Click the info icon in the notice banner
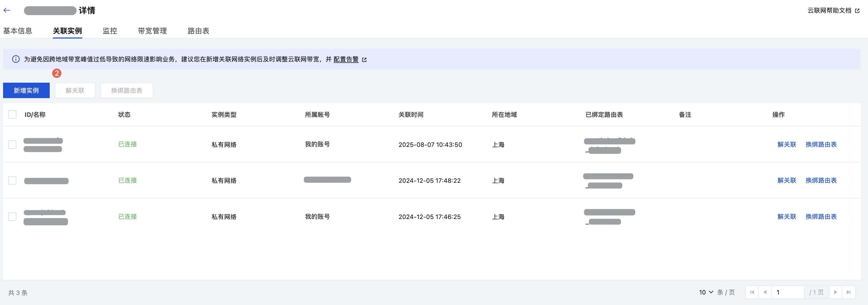The image size is (868, 305). [x=16, y=59]
